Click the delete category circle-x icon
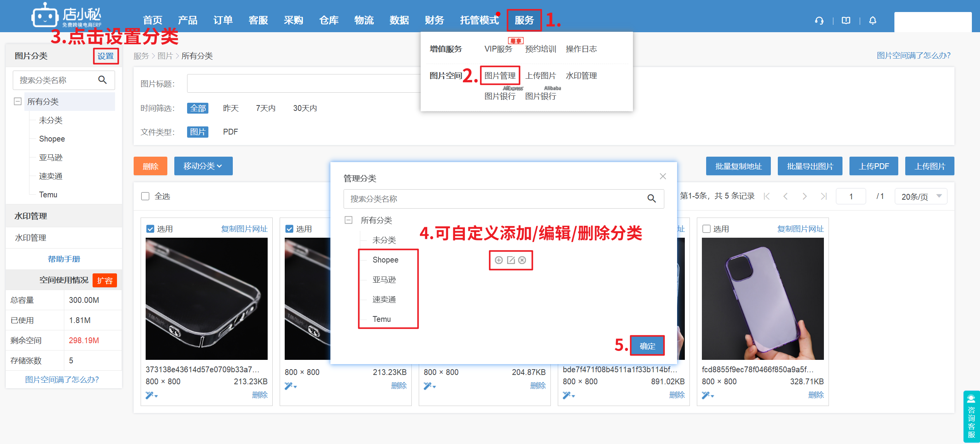 (x=522, y=260)
